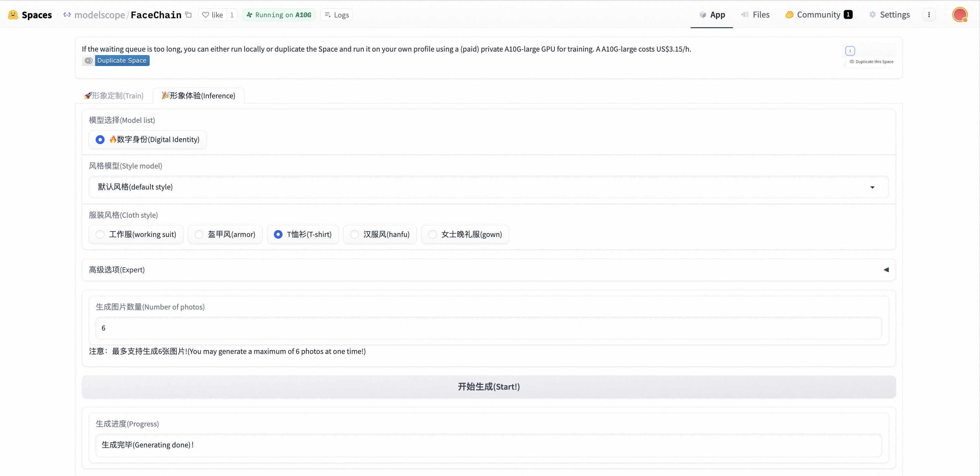Expand the Expert advanced options section
This screenshot has width=980, height=476.
(489, 270)
